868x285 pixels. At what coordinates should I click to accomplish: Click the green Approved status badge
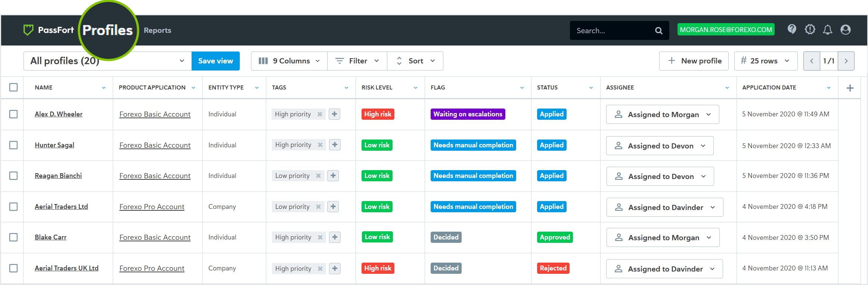tap(555, 237)
